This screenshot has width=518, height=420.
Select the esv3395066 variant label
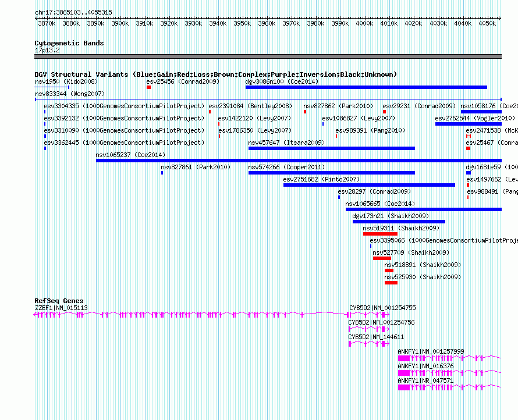pyautogui.click(x=444, y=240)
